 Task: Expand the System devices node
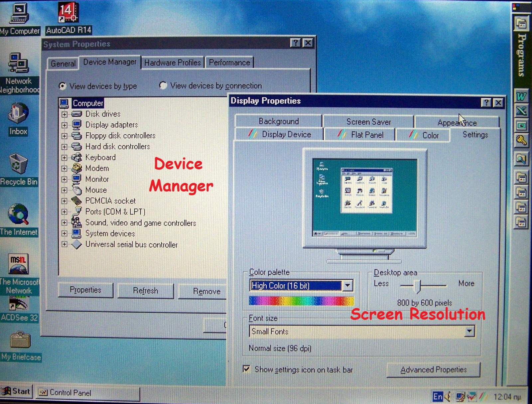pyautogui.click(x=65, y=233)
